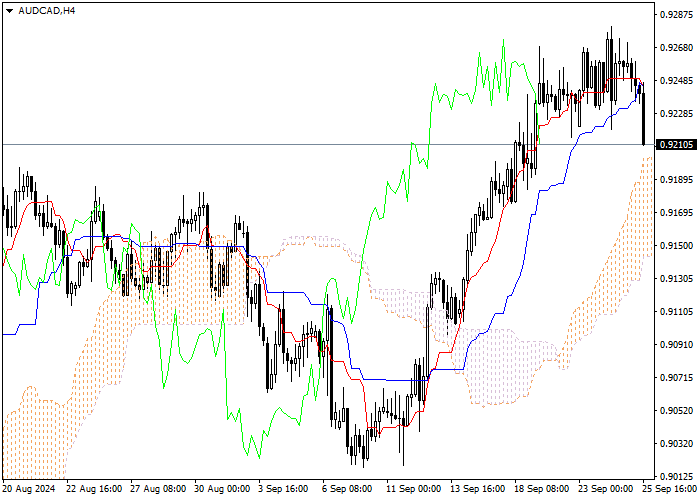The width and height of the screenshot is (700, 500).
Task: Click the 30 Aug 00:00 time label
Action: (223, 489)
